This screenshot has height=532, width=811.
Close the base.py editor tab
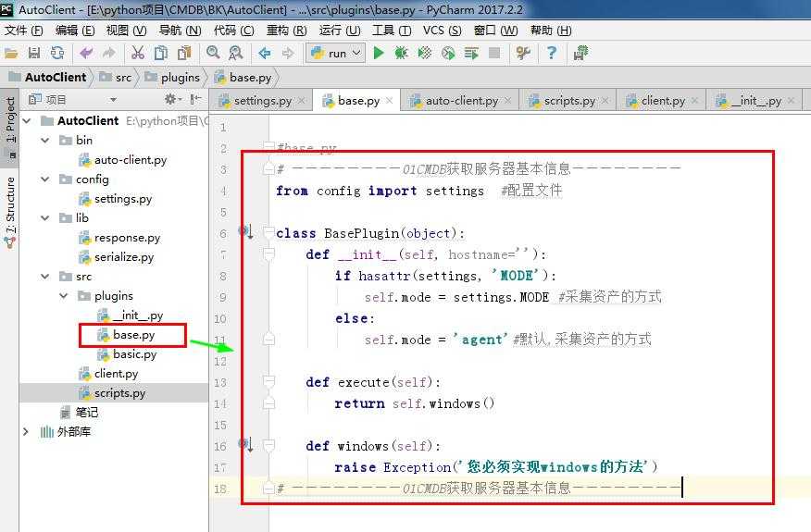pyautogui.click(x=390, y=100)
